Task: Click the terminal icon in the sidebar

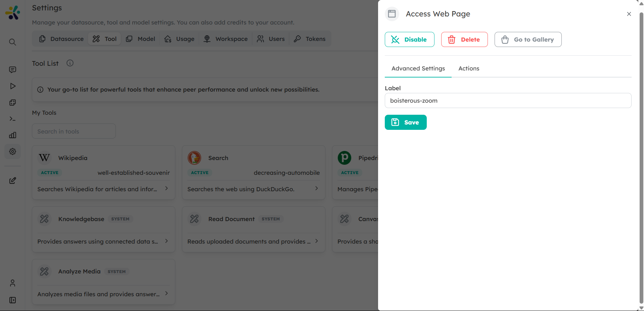Action: click(12, 119)
